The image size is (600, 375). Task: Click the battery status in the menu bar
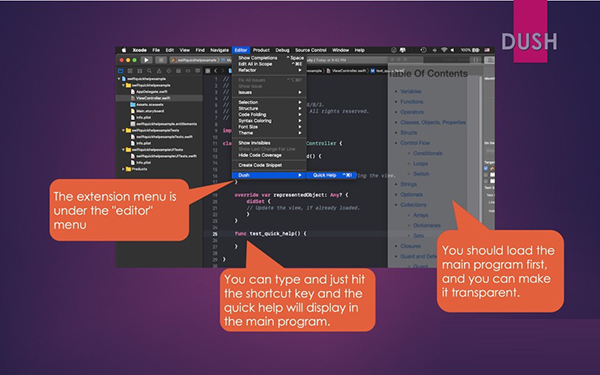coord(470,50)
